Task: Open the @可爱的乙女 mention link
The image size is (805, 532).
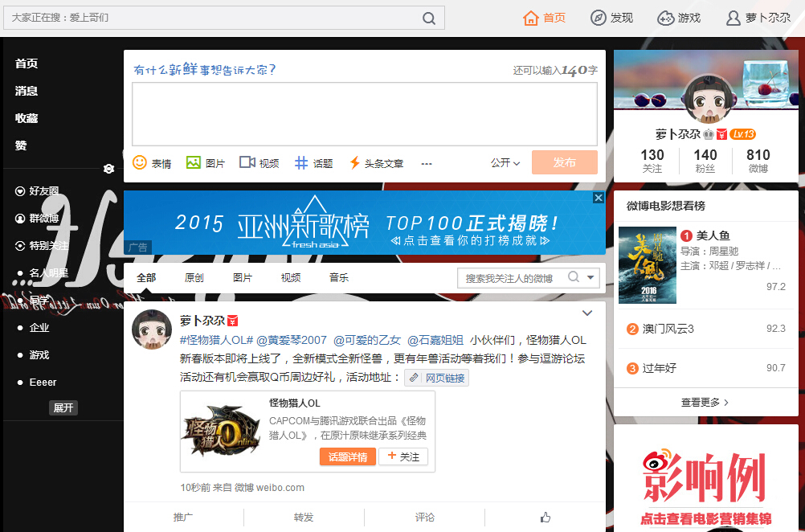Action: pyautogui.click(x=366, y=340)
